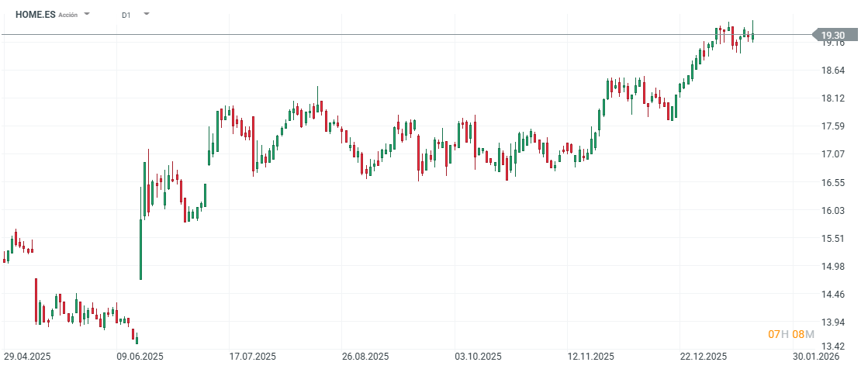868x369 pixels.
Task: Click the 29.04.2025 date on time axis
Action: [x=27, y=356]
